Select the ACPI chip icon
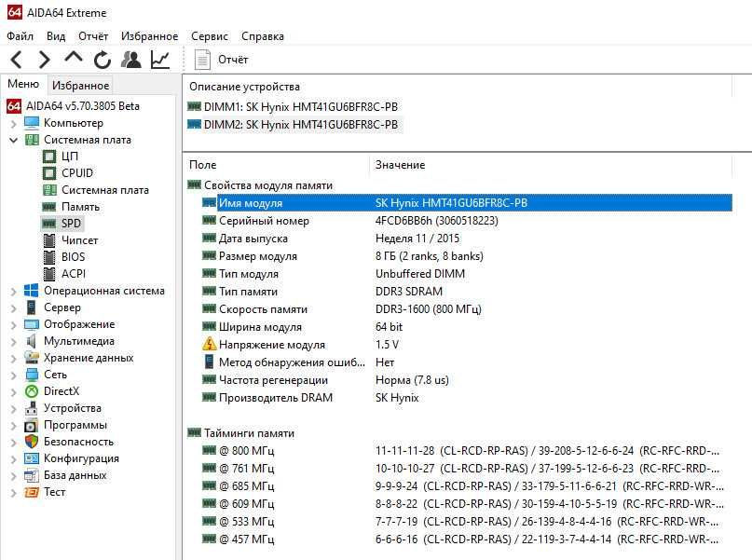Screen dimensions: 752x560 pos(49,274)
